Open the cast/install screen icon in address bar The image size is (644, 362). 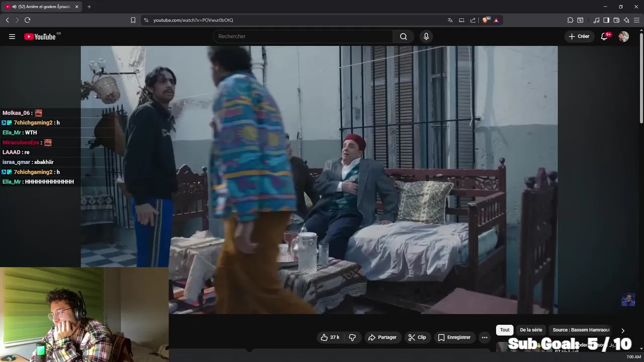461,20
